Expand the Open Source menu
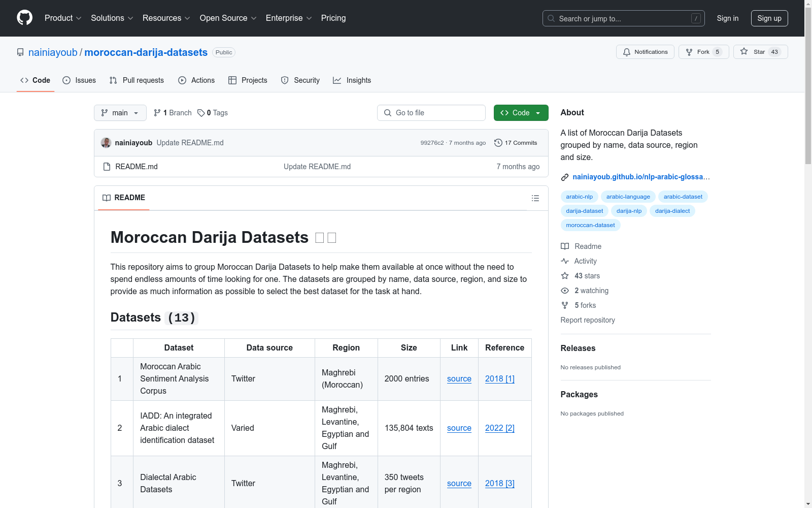The height and width of the screenshot is (508, 812). click(228, 18)
